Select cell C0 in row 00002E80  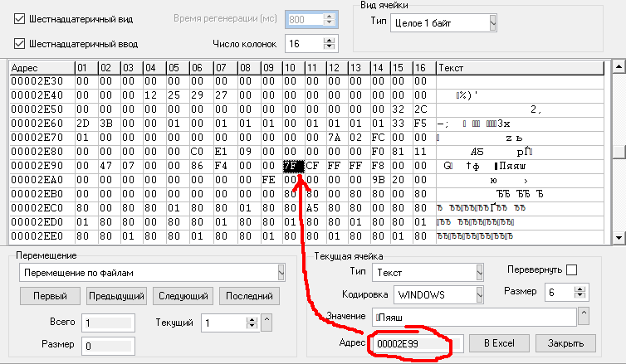pyautogui.click(x=201, y=152)
